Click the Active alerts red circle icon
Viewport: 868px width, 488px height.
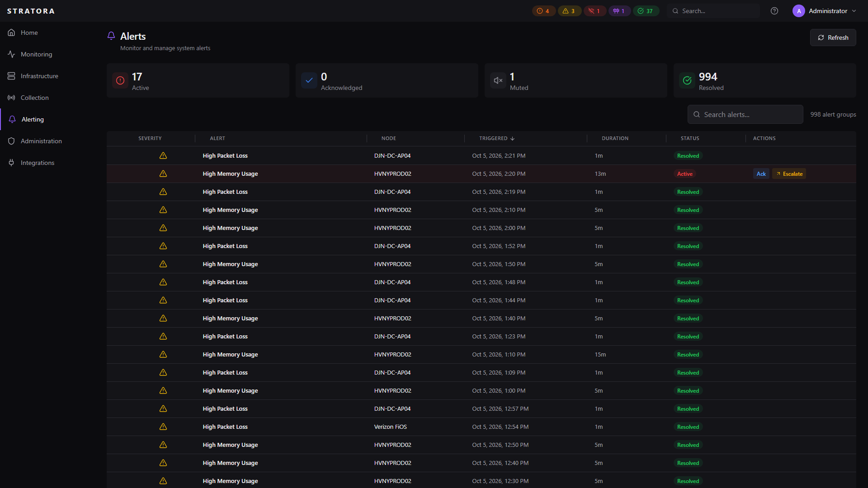click(x=120, y=80)
